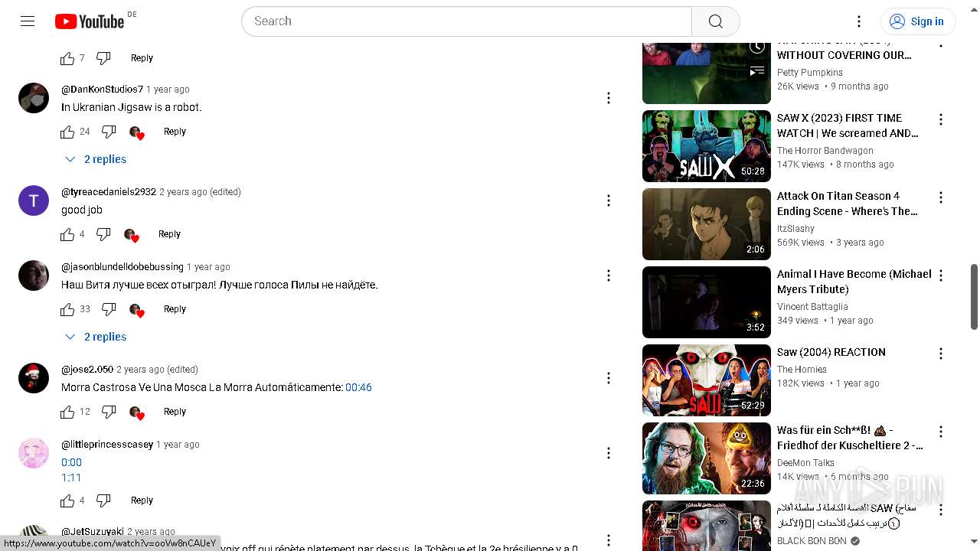Open options for Animal I Have Become video
This screenshot has width=980, height=551.
(x=941, y=275)
